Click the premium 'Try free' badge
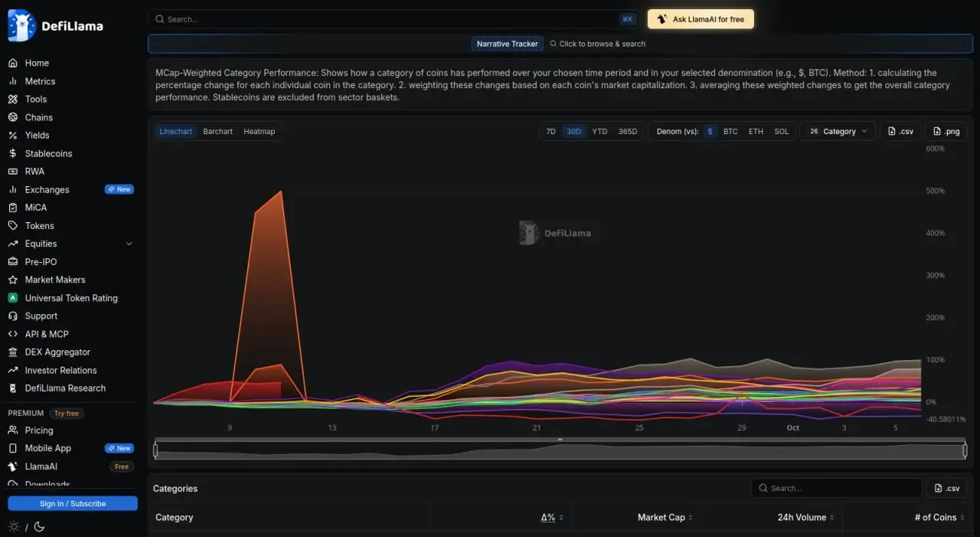The width and height of the screenshot is (980, 537). click(x=67, y=413)
